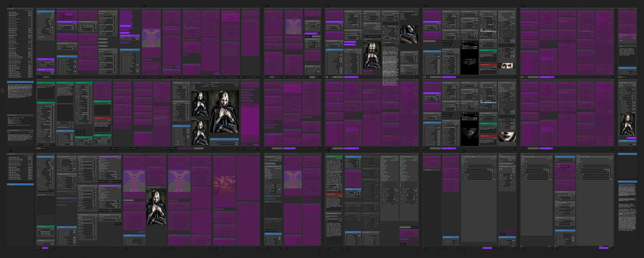644x258 pixels.
Task: Click Show Text node title in Detailer: Tiles
Action: pyautogui.click(x=391, y=42)
